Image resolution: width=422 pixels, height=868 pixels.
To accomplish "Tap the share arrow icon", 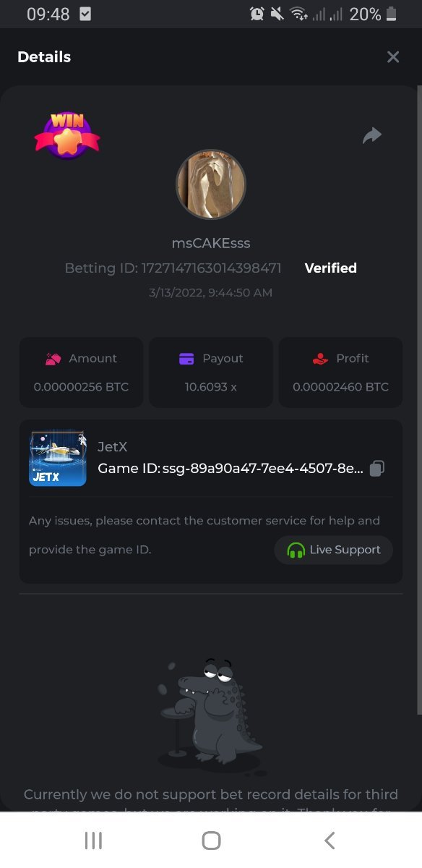I will point(371,135).
